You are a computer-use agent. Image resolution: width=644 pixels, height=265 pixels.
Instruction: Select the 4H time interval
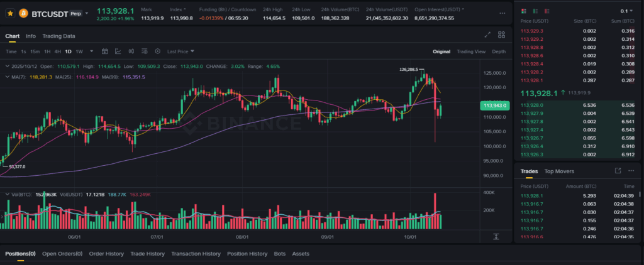tap(57, 51)
